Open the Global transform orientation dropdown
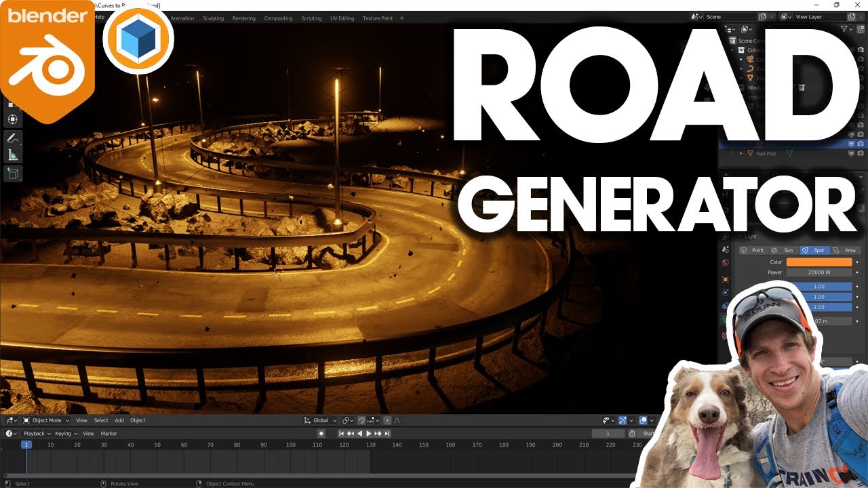868x488 pixels. (x=320, y=420)
